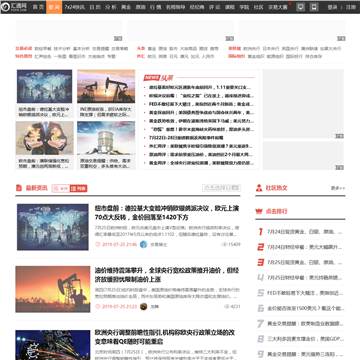Switch to list view toggle
Screen dimensions: 360x360
click(79, 188)
